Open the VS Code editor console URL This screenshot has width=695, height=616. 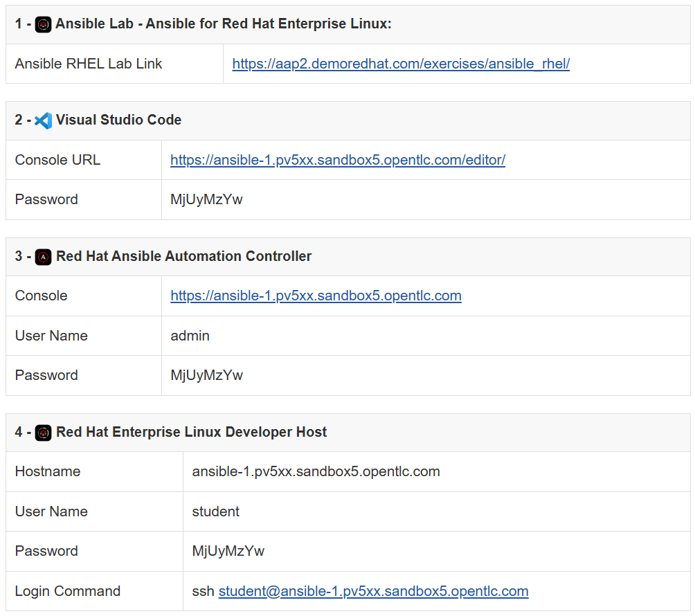338,160
